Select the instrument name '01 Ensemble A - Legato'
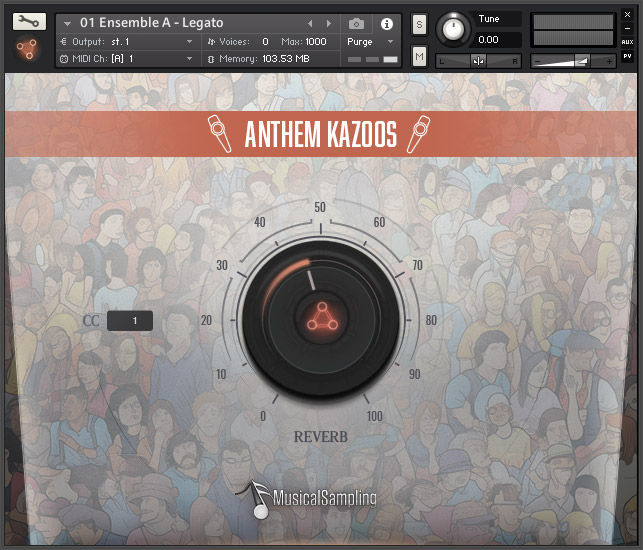The image size is (643, 550). click(x=151, y=23)
